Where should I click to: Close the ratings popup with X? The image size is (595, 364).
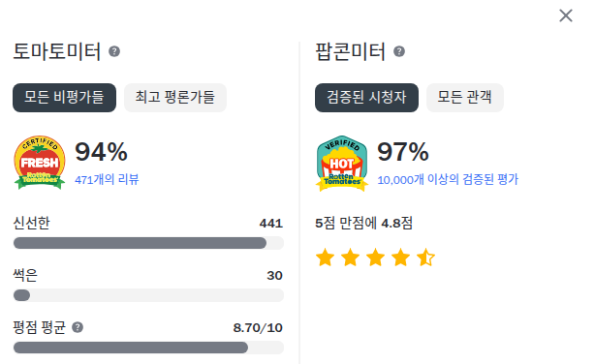tap(565, 15)
